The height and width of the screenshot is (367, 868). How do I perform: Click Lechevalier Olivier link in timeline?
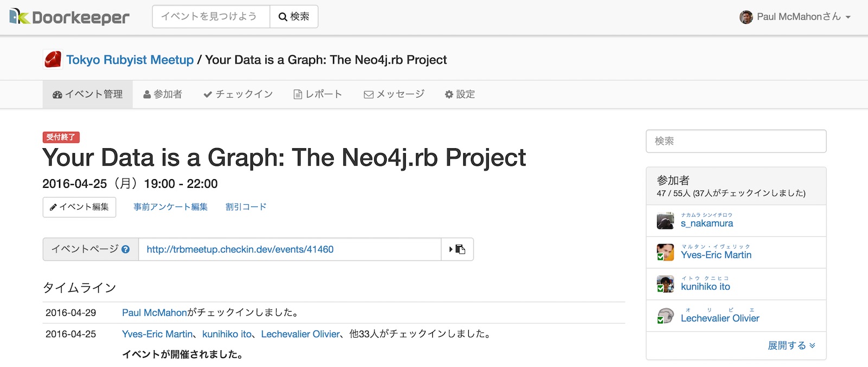[301, 334]
